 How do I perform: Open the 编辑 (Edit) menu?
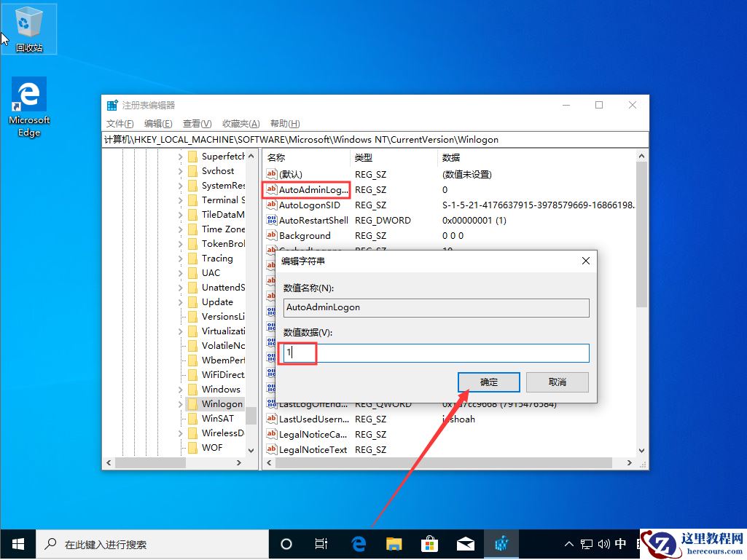157,123
